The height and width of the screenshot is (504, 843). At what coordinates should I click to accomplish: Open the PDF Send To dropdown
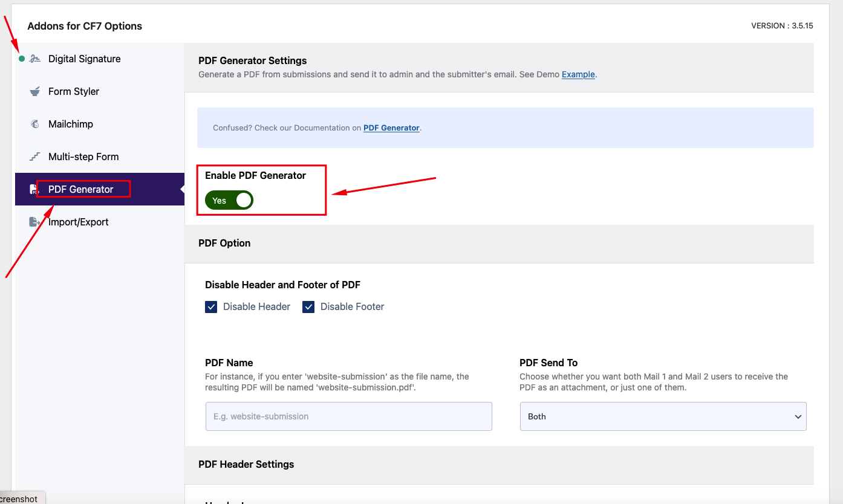point(663,416)
